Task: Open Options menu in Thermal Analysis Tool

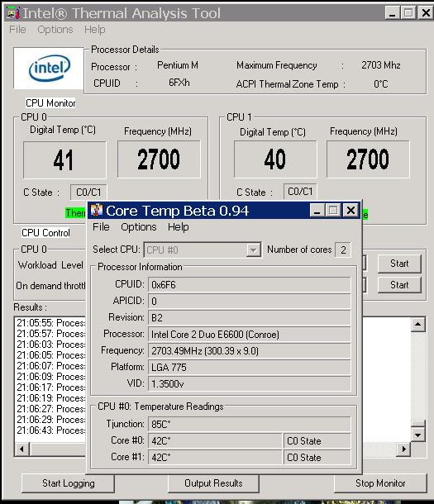Action: pos(55,29)
